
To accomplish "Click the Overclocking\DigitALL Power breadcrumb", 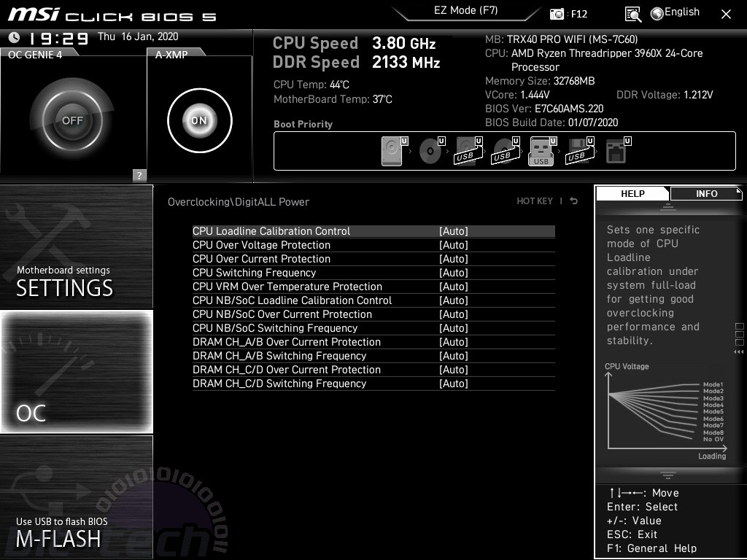I will click(239, 202).
